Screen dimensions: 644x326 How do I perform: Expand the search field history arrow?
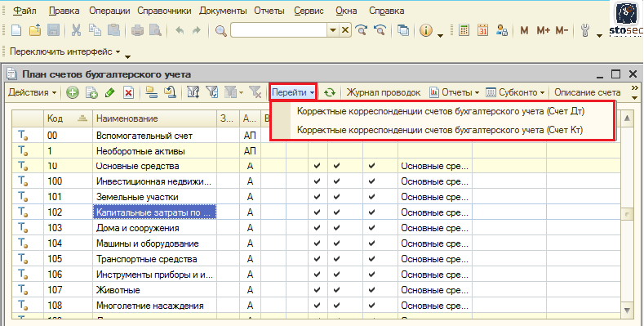click(333, 30)
